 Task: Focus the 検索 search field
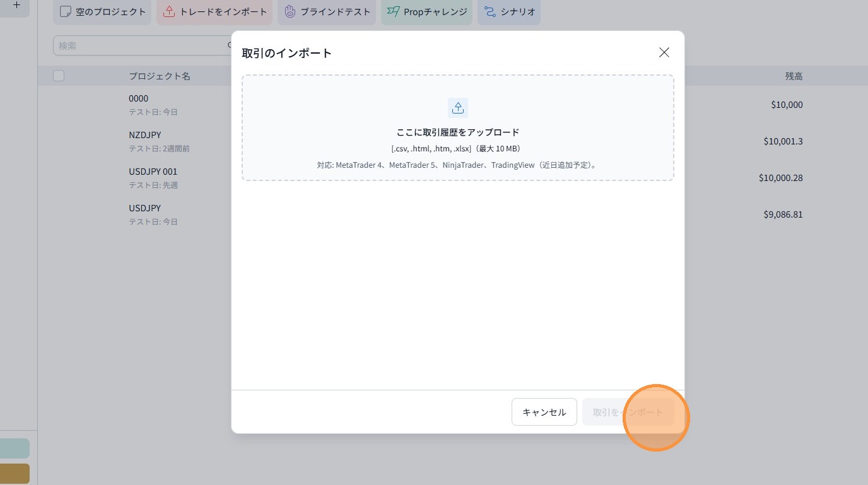pos(145,45)
